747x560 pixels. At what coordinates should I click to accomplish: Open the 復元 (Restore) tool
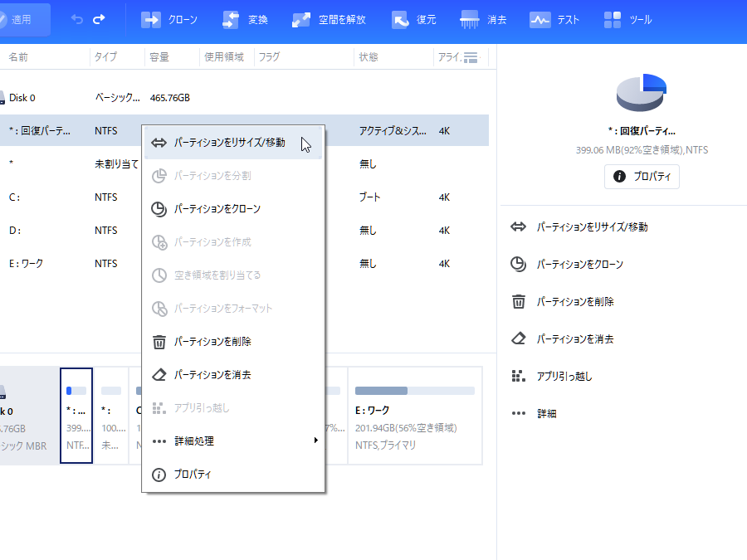[414, 19]
